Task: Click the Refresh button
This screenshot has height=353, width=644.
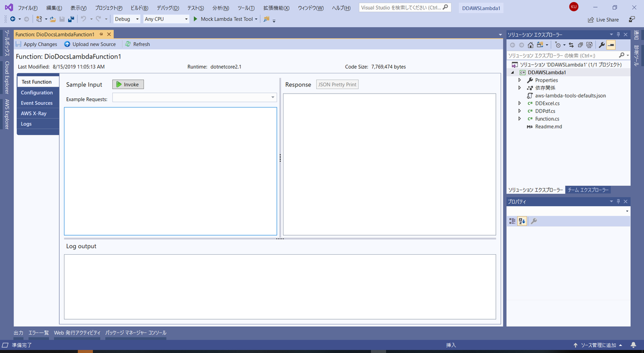Action: coord(137,44)
